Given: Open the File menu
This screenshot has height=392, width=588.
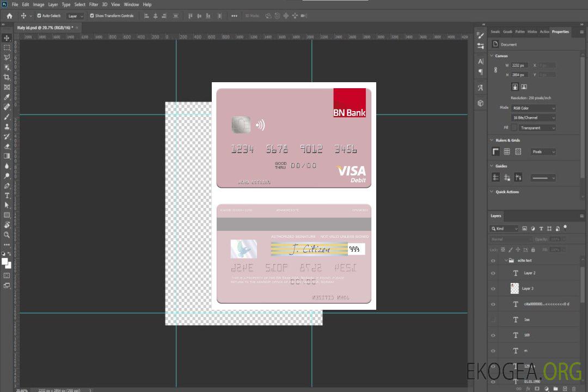Looking at the screenshot, I should click(15, 4).
